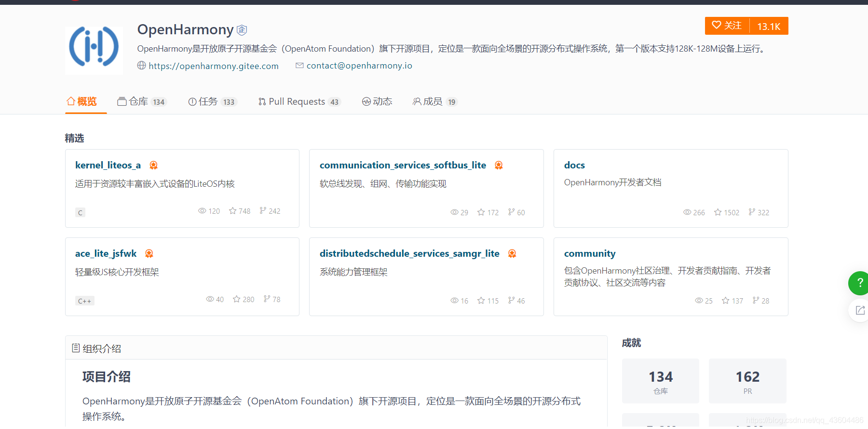This screenshot has width=868, height=429.
Task: Click the kernel_liteos_a description 适用于资源较丰富嵌入式设备的LiteOS内核
Action: coord(155,184)
